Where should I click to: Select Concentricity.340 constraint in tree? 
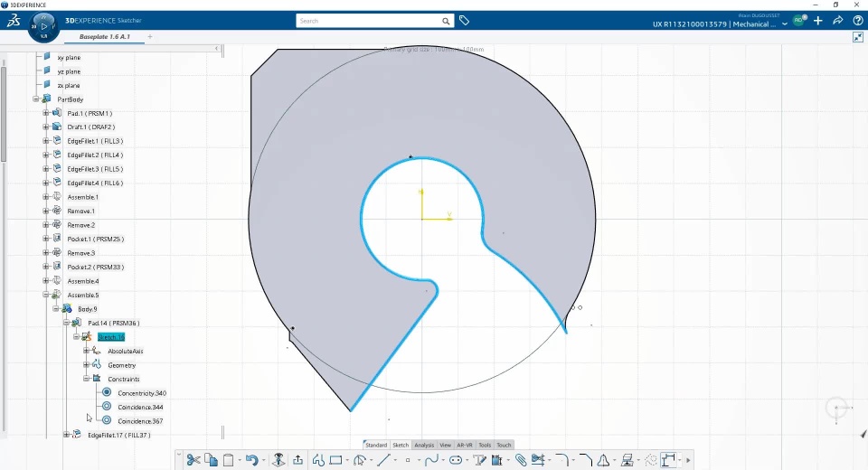[142, 393]
